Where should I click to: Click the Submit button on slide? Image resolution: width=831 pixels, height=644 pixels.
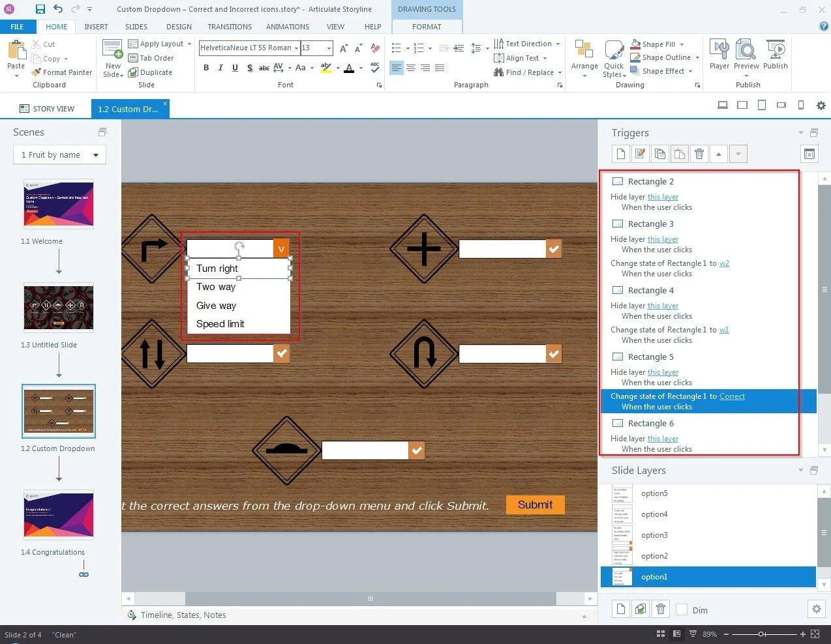[x=535, y=505]
